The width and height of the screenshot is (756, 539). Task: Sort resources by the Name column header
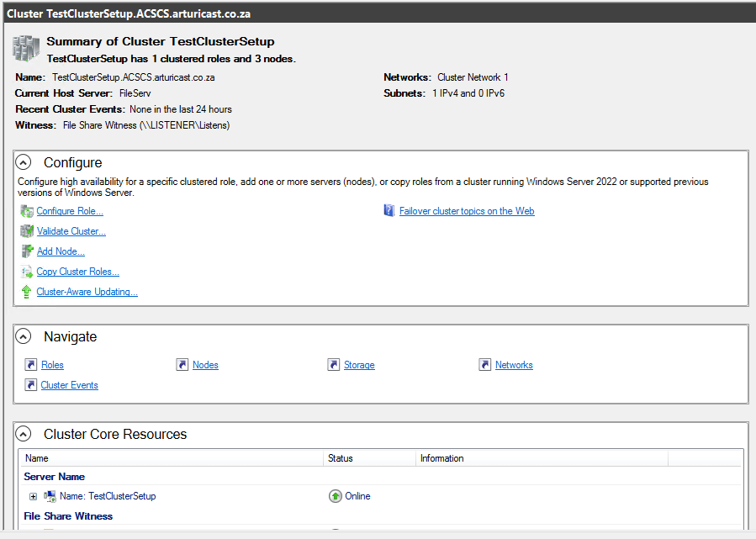37,458
